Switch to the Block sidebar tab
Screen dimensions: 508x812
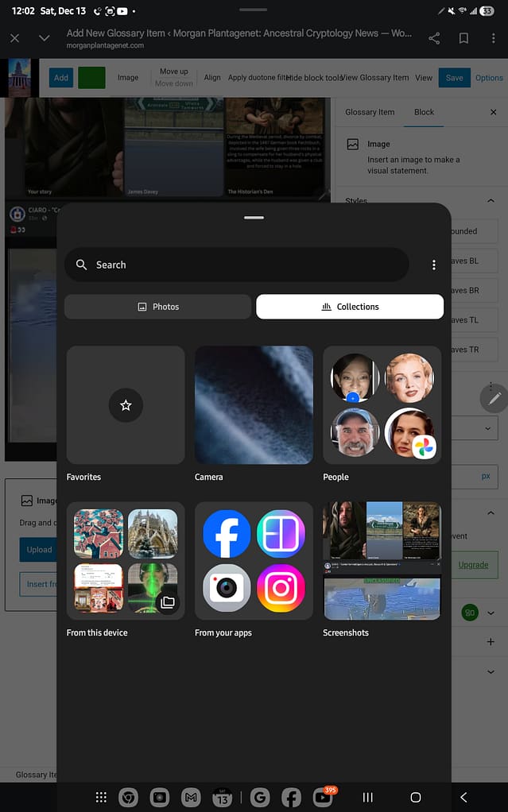pyautogui.click(x=424, y=112)
